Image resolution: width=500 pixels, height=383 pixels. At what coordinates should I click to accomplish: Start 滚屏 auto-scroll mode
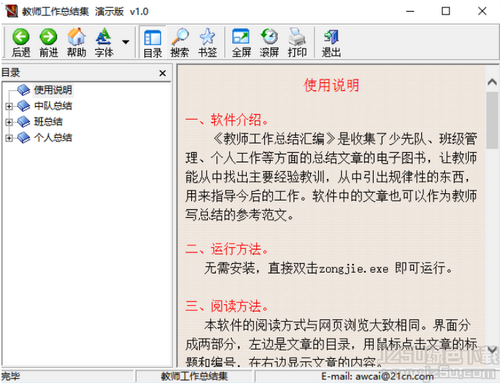click(269, 42)
